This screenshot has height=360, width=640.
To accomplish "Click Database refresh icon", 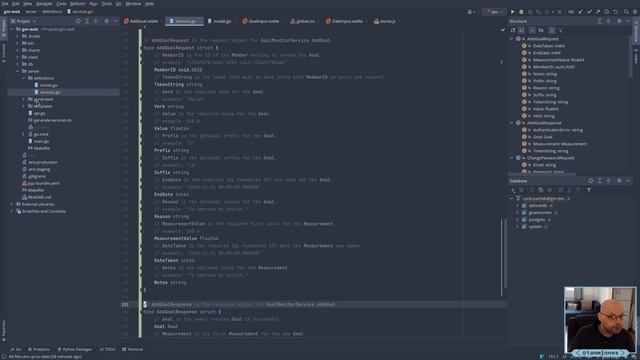I will click(x=541, y=190).
